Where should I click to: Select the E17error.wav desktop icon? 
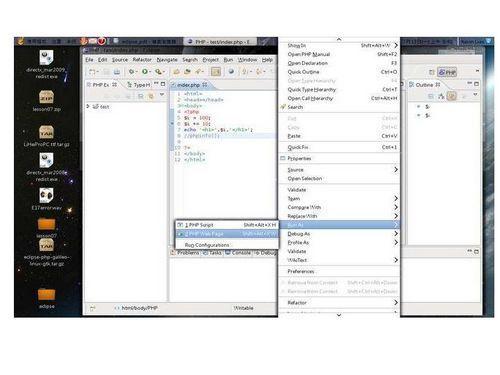pyautogui.click(x=46, y=199)
